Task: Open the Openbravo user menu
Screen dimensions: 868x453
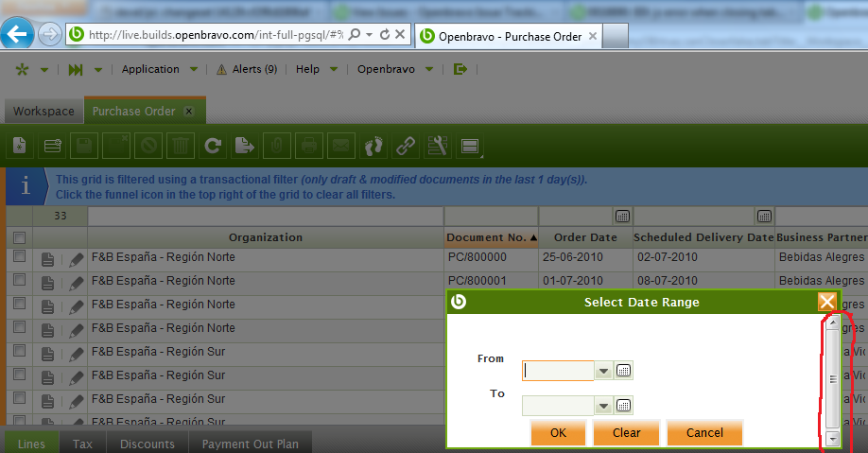Action: [386, 69]
